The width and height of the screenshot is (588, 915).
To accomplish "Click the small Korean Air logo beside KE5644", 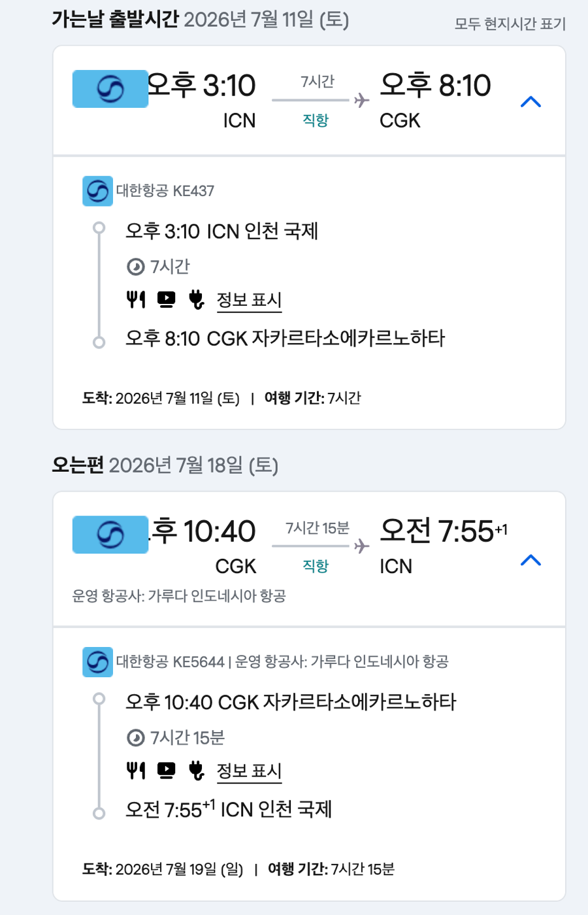I will (97, 662).
